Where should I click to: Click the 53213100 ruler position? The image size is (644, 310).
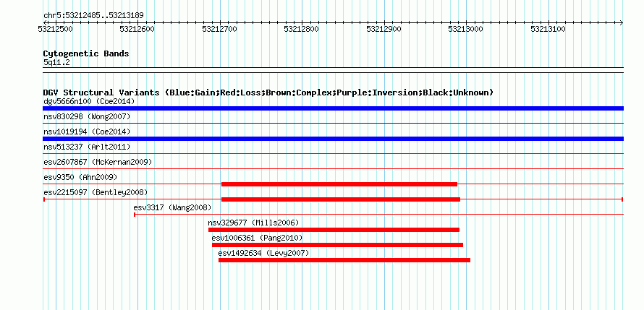[548, 30]
